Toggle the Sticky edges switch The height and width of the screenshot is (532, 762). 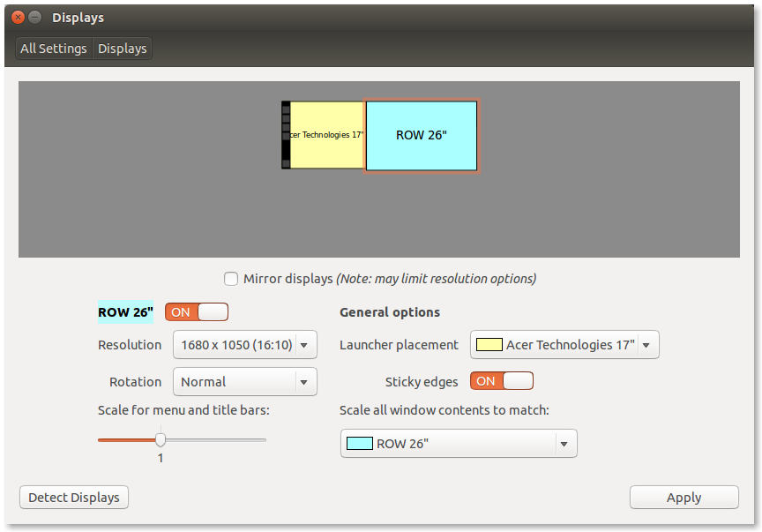tap(502, 381)
